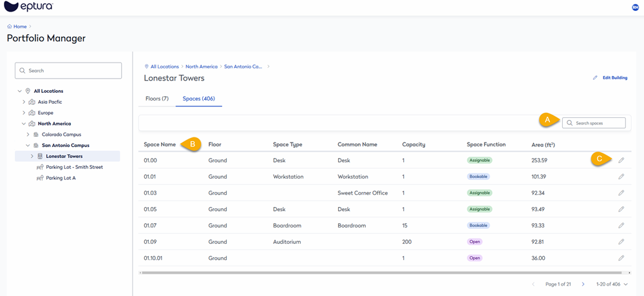Screen dimensions: 644x296
Task: Click the 01.00 space name cell
Action: [150, 160]
